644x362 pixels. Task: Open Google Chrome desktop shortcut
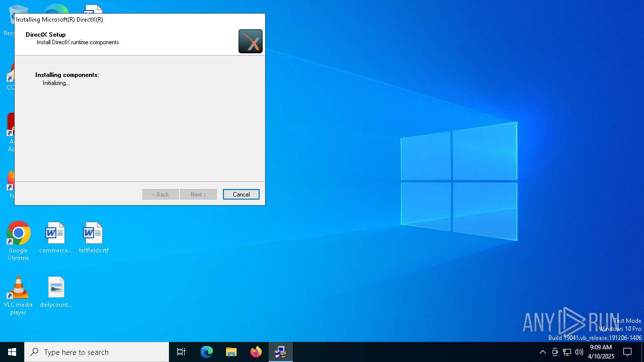18,241
